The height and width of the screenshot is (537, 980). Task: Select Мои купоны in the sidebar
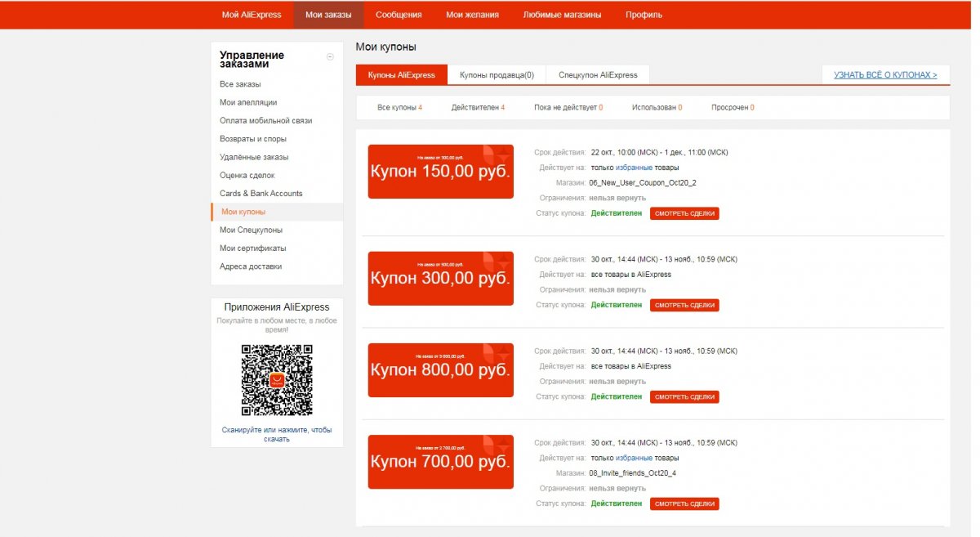coord(277,212)
